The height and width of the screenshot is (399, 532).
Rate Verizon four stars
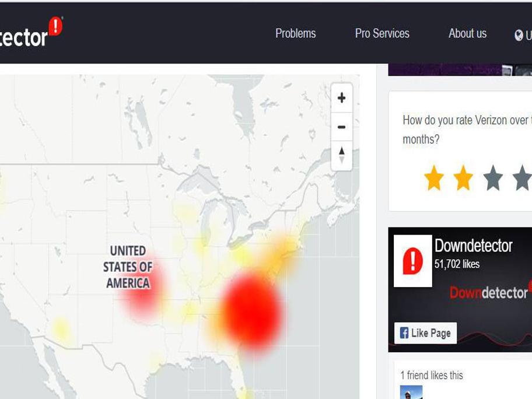[x=522, y=178]
